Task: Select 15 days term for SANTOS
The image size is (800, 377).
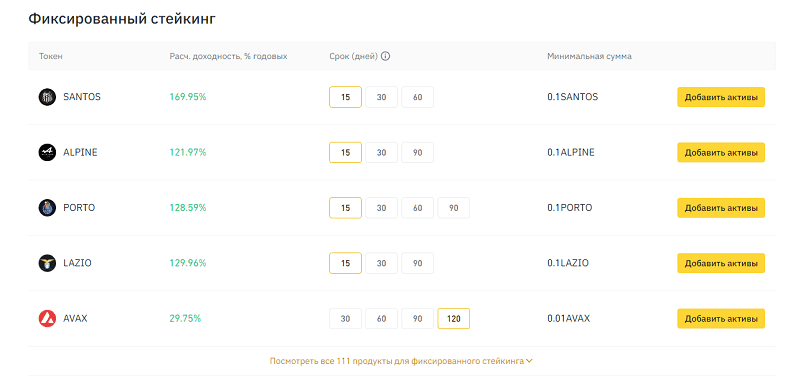Action: 345,97
